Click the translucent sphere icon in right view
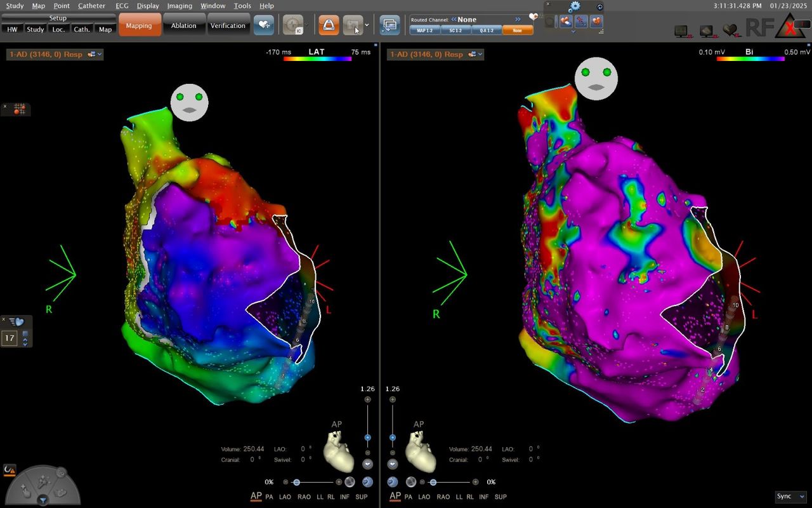 coord(411,482)
